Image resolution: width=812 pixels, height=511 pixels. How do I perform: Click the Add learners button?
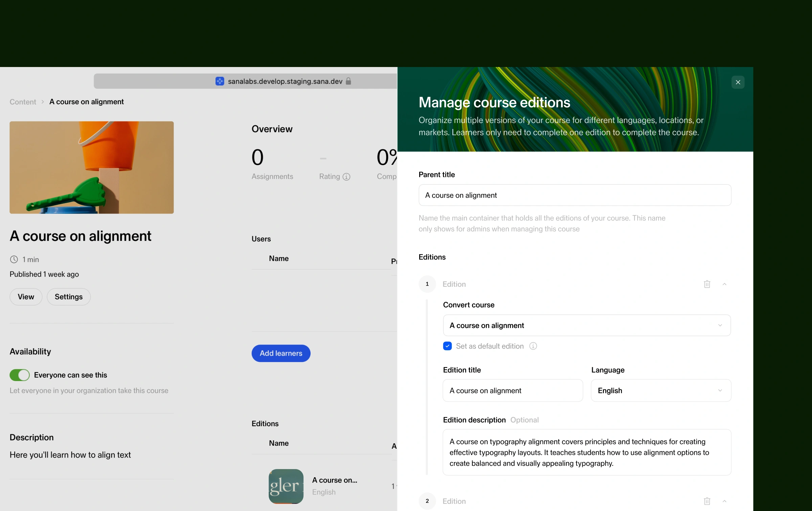[x=281, y=353]
